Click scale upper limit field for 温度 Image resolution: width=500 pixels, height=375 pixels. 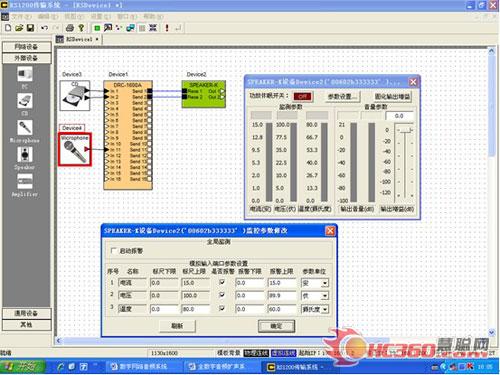tap(196, 309)
